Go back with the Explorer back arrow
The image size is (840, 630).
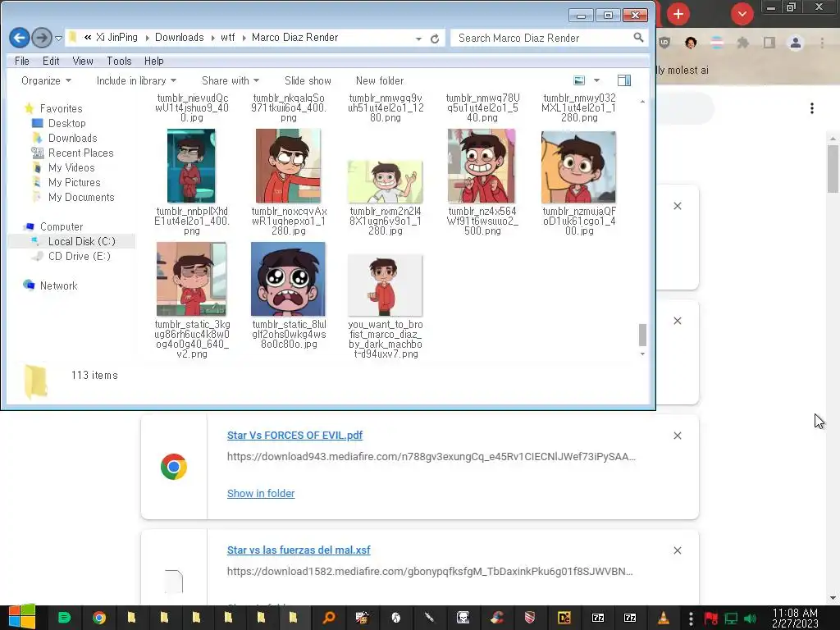tap(20, 38)
